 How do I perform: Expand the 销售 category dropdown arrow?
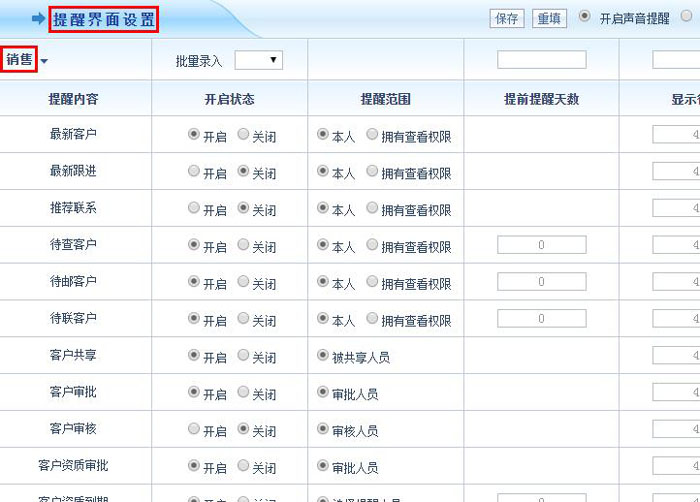(44, 62)
